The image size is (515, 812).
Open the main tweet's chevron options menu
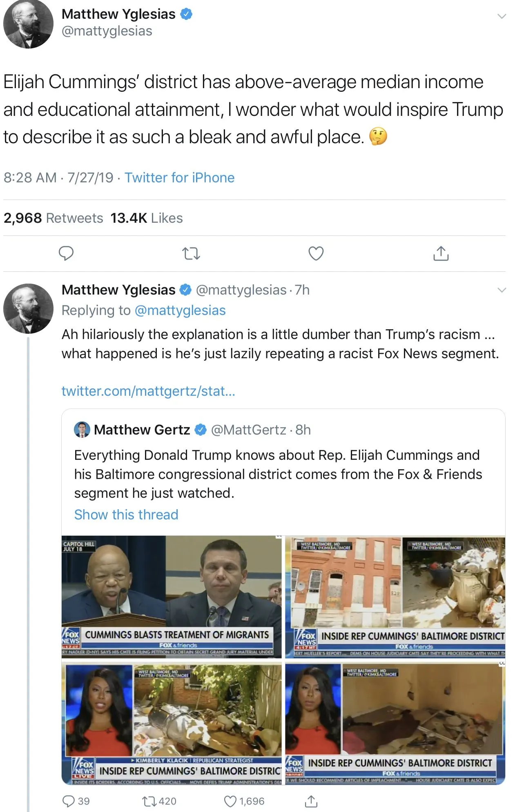coord(502,16)
